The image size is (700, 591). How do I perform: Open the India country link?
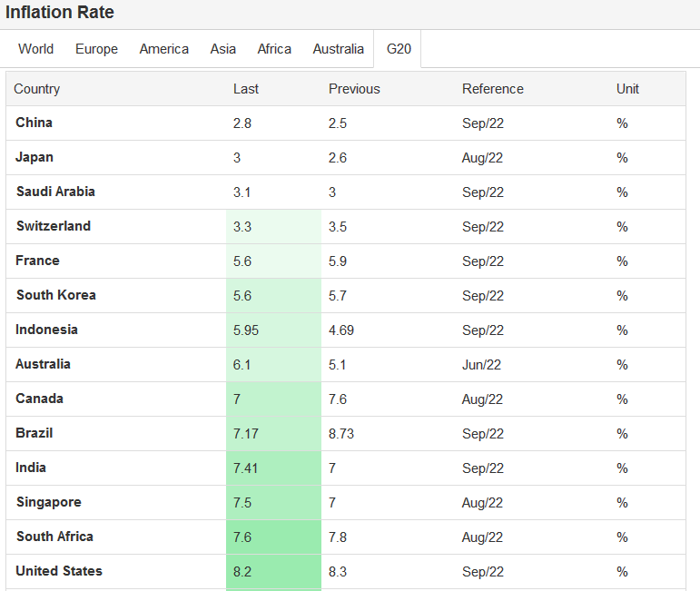(x=30, y=468)
